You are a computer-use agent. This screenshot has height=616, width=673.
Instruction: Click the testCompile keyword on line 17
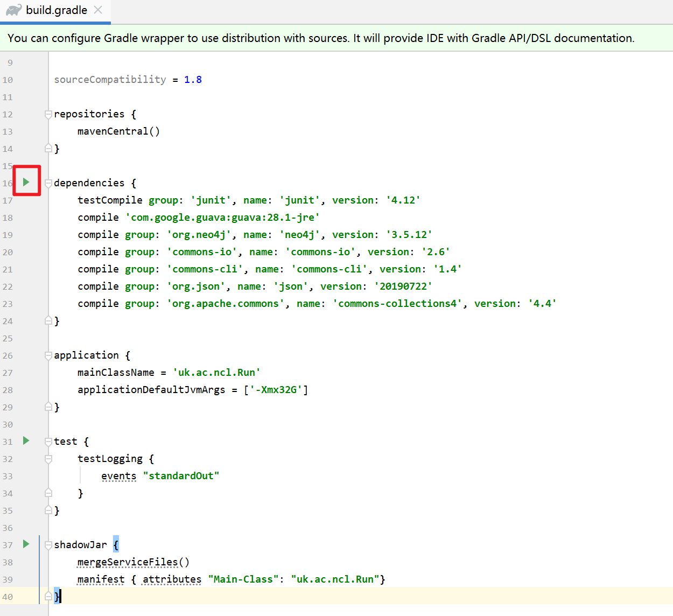[x=110, y=200]
